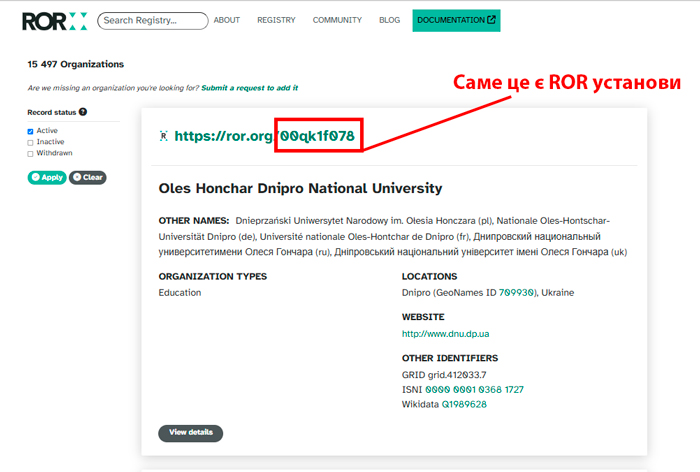700x472 pixels.
Task: Click the checkmark icon inside Apply button
Action: (36, 177)
